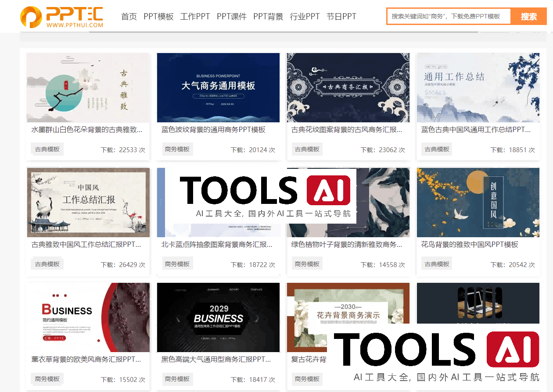Viewport: 553px width, 392px height.
Task: Open the 首页 navigation item
Action: tap(129, 17)
